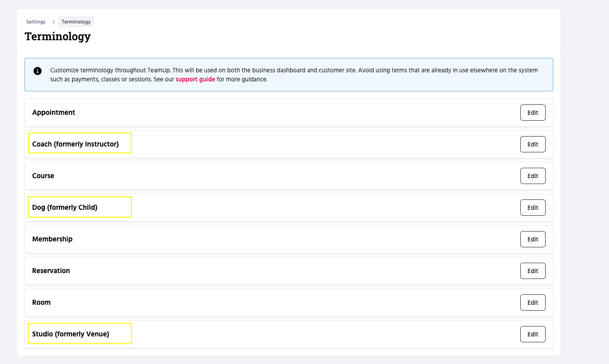609x364 pixels.
Task: Open Edit for the Membership term
Action: pos(532,239)
